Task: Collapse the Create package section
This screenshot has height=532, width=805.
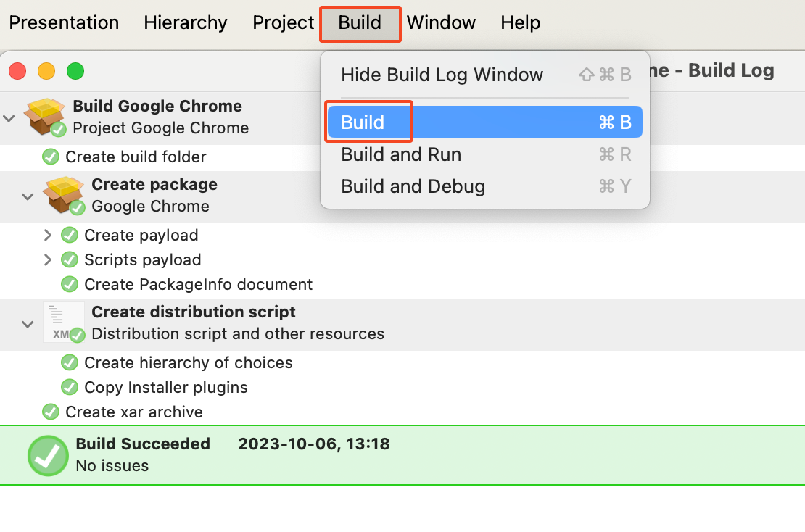Action: 28,196
